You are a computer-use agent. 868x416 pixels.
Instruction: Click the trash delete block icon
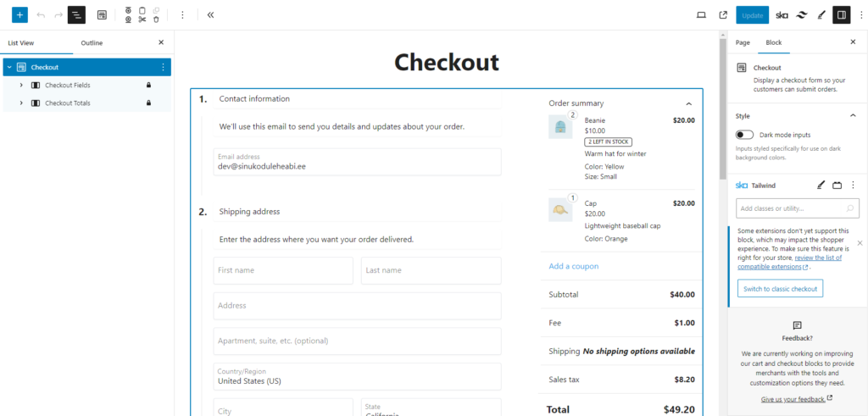click(x=156, y=19)
